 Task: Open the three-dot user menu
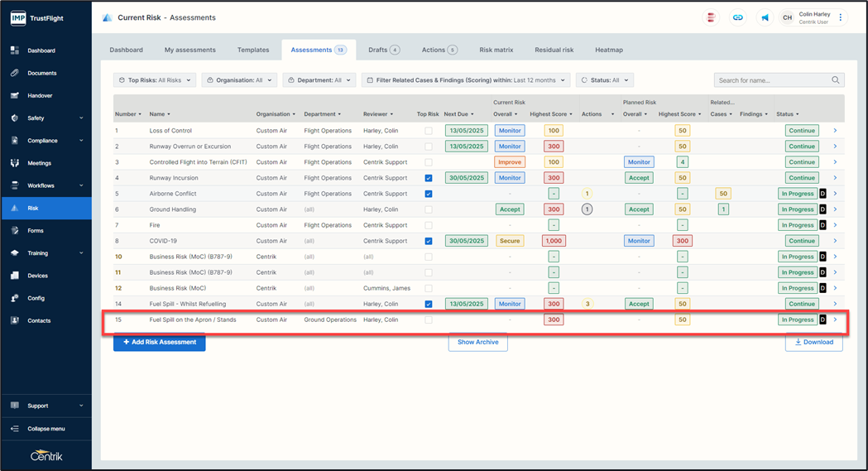pyautogui.click(x=841, y=17)
